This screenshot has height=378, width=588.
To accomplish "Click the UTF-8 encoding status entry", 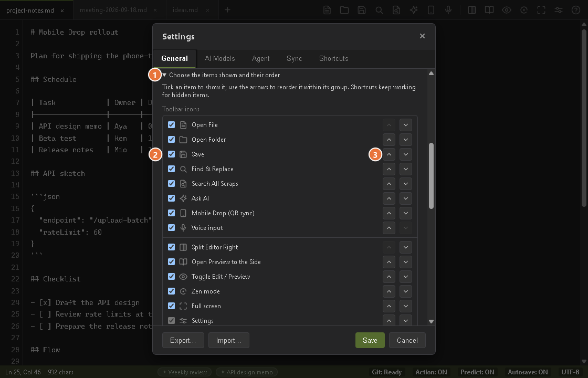I will (570, 372).
